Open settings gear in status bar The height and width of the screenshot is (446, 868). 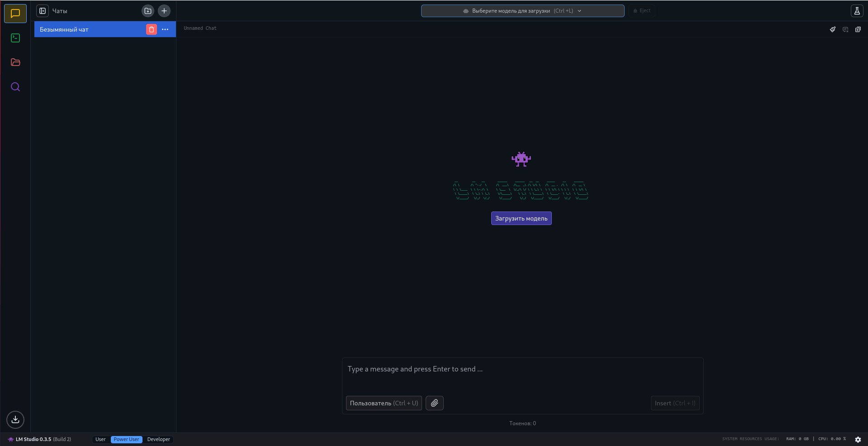858,439
